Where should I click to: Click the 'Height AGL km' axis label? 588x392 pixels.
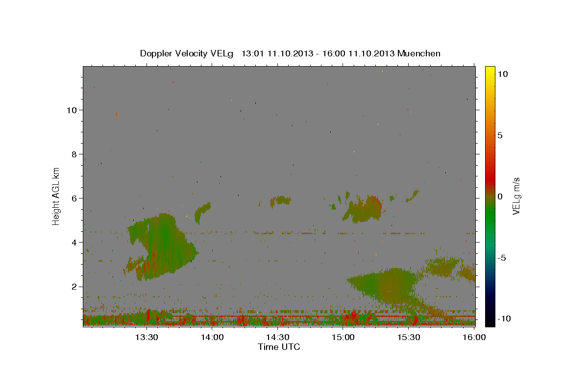(56, 196)
